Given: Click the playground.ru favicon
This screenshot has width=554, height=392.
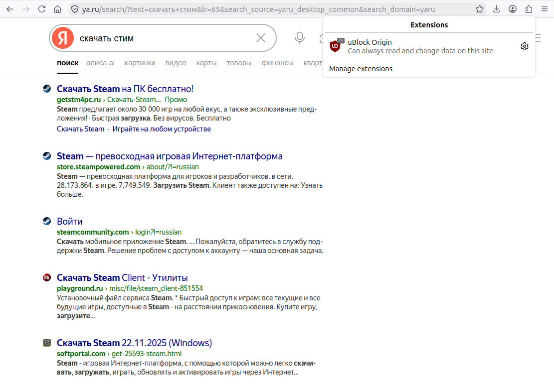Looking at the screenshot, I should [47, 277].
